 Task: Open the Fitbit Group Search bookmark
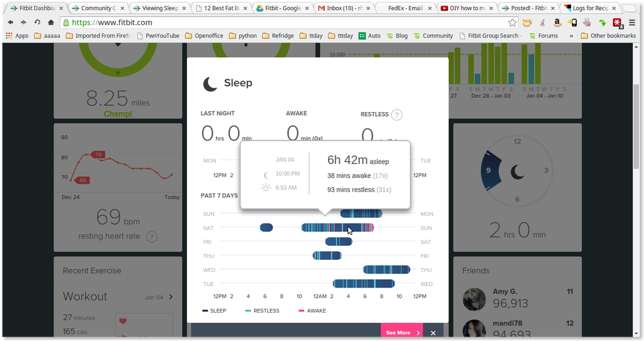click(490, 35)
